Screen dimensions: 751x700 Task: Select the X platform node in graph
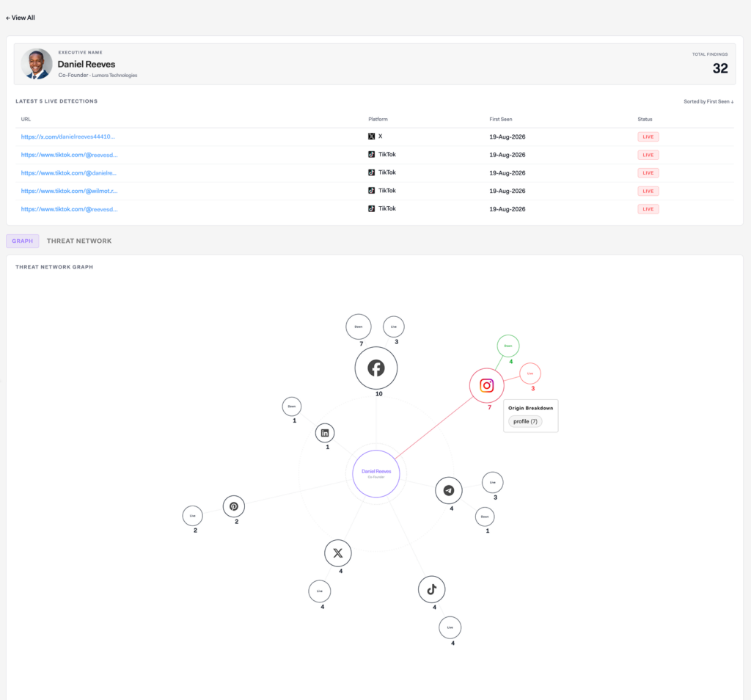coord(338,553)
